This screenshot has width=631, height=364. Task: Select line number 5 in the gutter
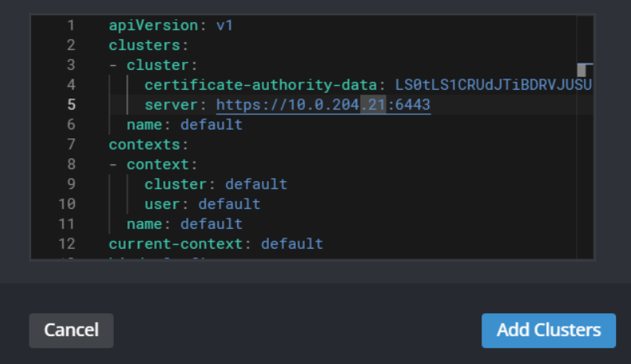(71, 105)
